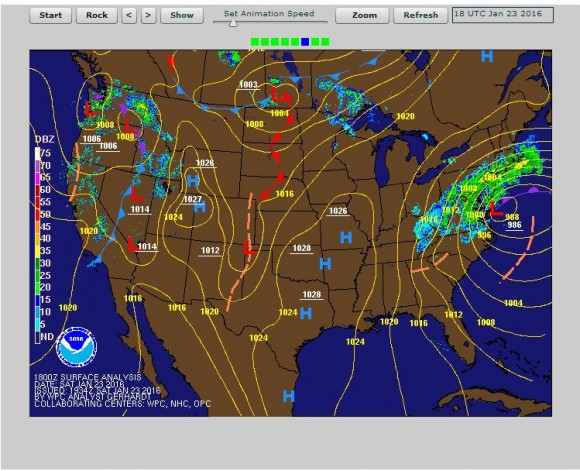
Task: Toggle the last green frame indicator square
Action: (325, 42)
